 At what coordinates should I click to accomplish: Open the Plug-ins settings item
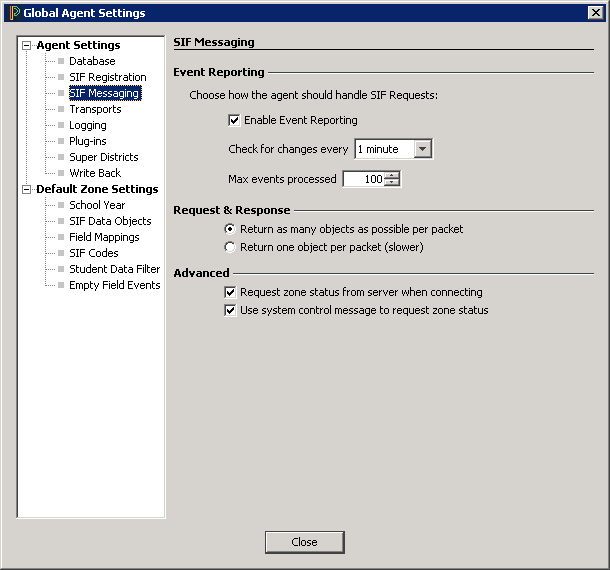point(87,141)
